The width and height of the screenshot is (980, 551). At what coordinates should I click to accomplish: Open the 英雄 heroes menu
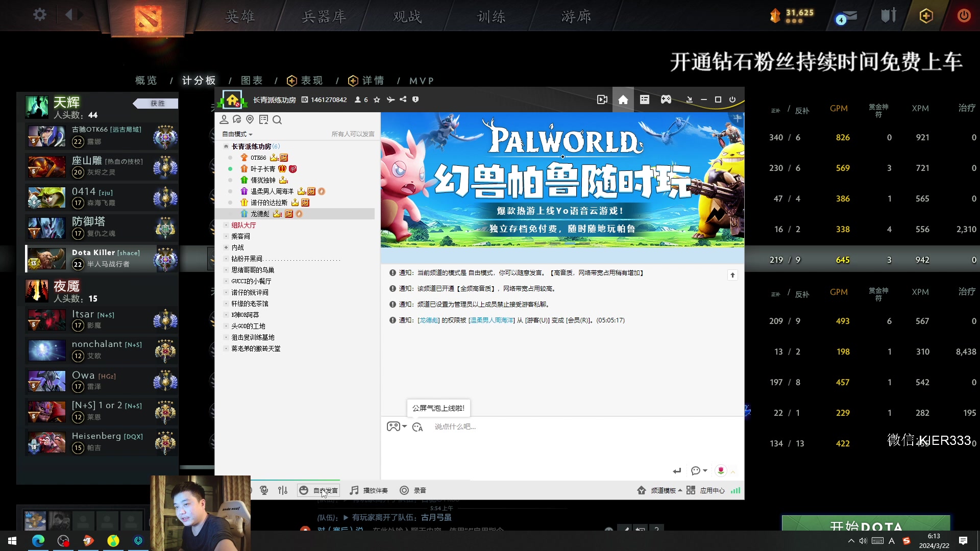(240, 17)
